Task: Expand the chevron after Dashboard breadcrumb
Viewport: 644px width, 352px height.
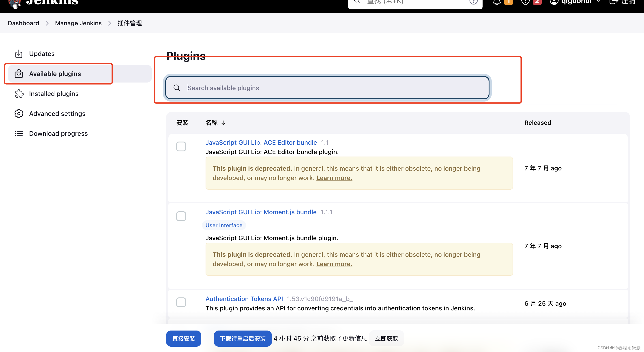Action: [47, 23]
